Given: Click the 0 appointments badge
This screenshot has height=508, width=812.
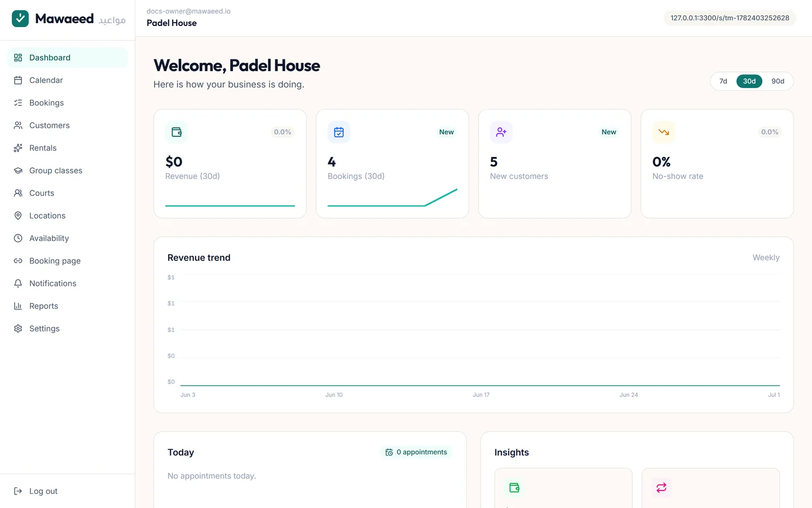Looking at the screenshot, I should (x=416, y=452).
